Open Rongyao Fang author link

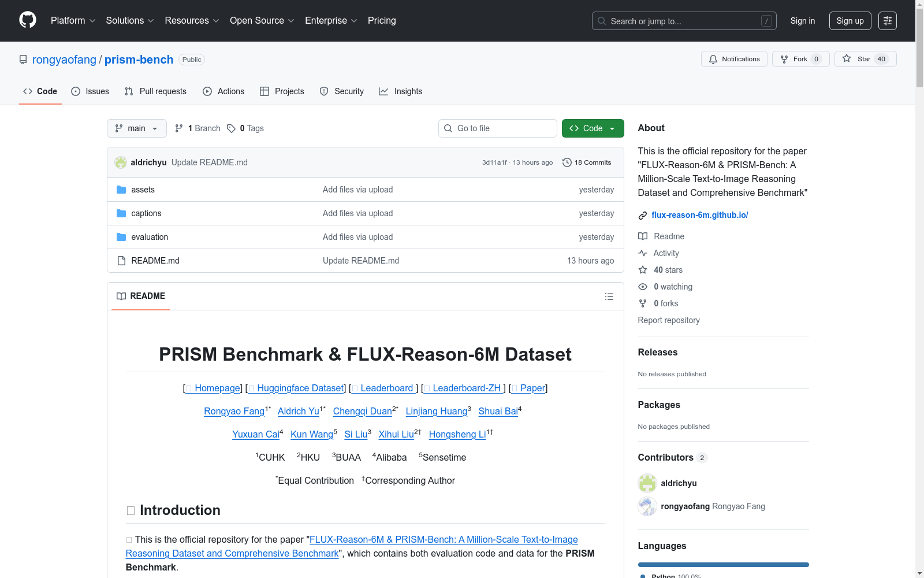234,411
